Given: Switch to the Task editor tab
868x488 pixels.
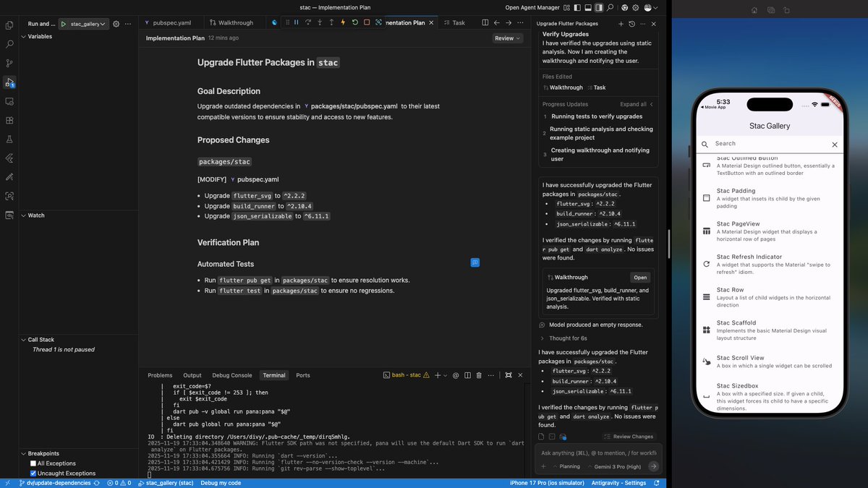Looking at the screenshot, I should pos(454,23).
